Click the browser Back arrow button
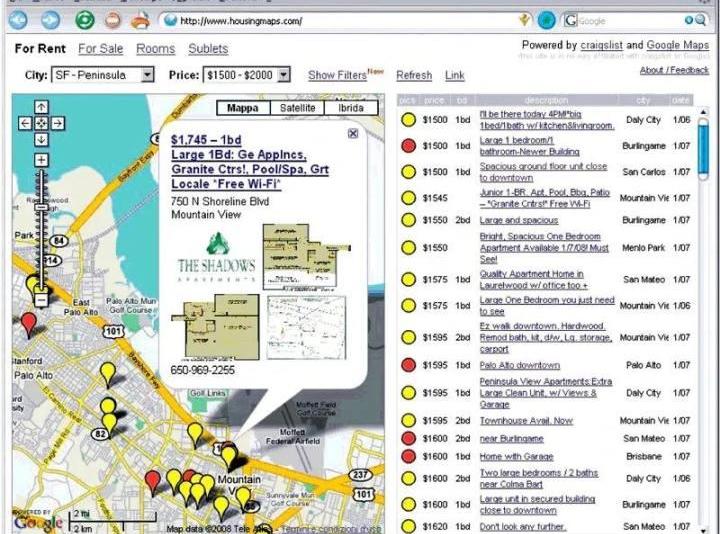The width and height of the screenshot is (720, 534). click(x=18, y=20)
